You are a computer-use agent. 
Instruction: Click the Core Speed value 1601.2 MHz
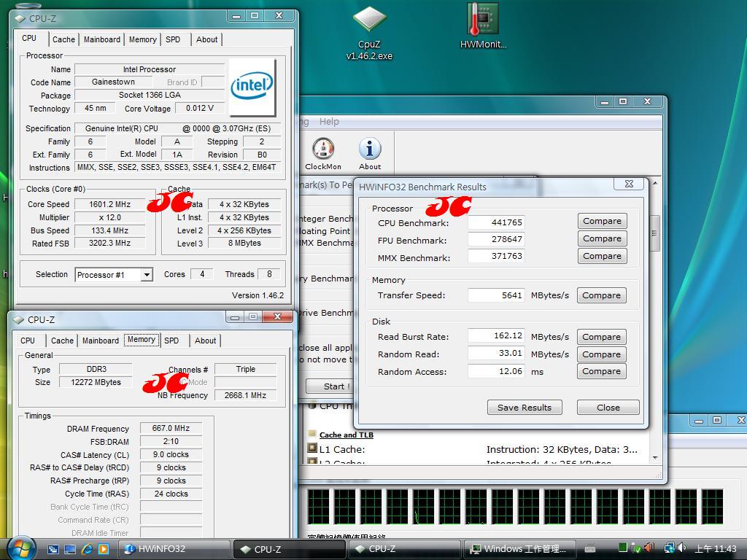110,204
